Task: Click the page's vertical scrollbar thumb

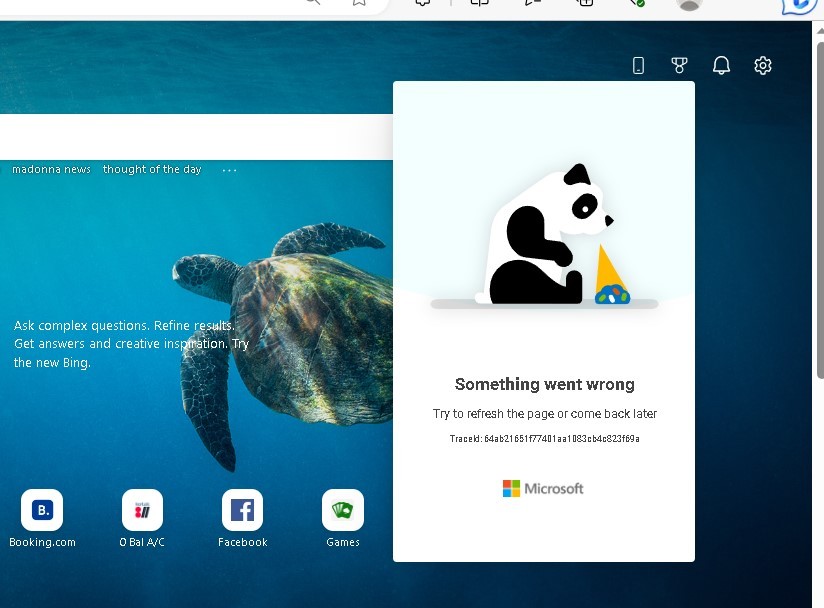Action: (x=820, y=209)
